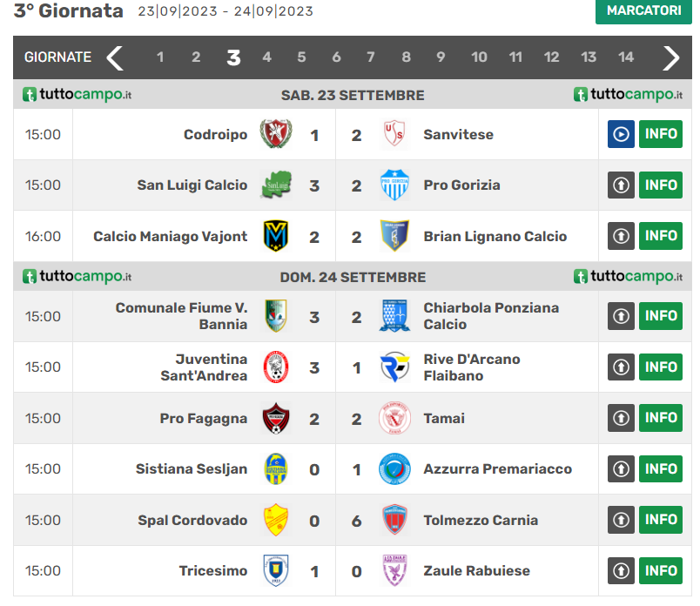
Task: Open the Azzurra Premariacco team link
Action: pos(497,469)
